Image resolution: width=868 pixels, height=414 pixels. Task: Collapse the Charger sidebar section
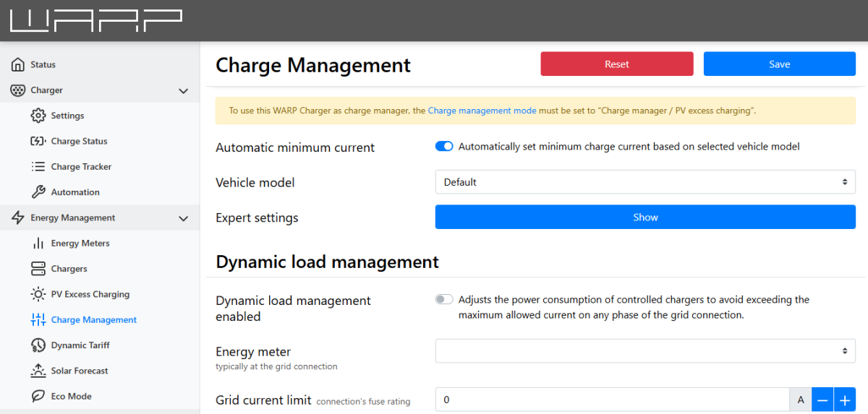pyautogui.click(x=183, y=91)
